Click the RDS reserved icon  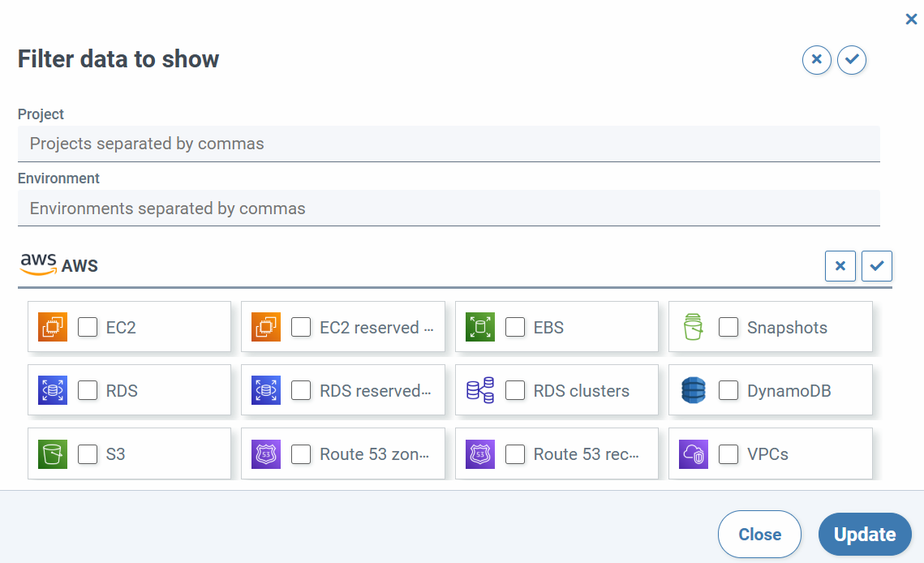pyautogui.click(x=266, y=390)
